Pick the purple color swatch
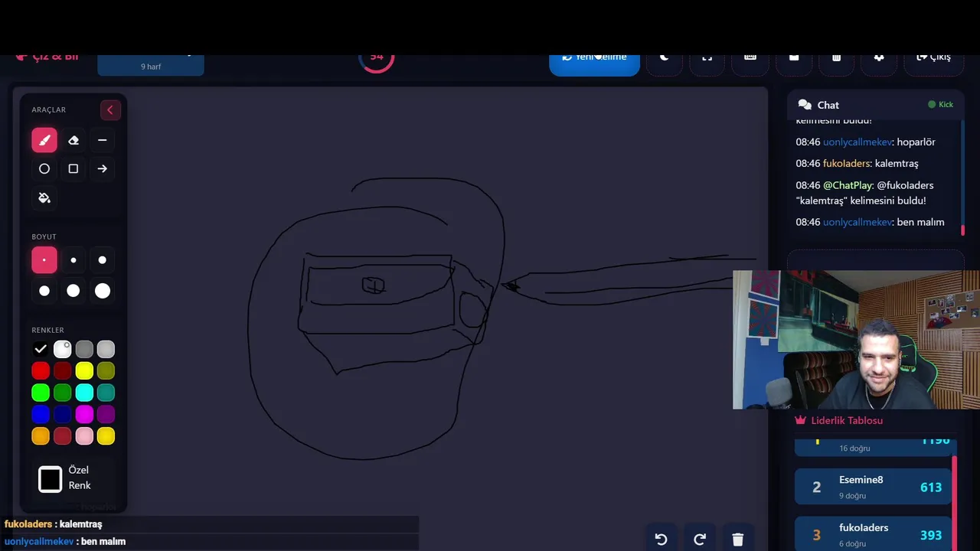 pyautogui.click(x=106, y=414)
